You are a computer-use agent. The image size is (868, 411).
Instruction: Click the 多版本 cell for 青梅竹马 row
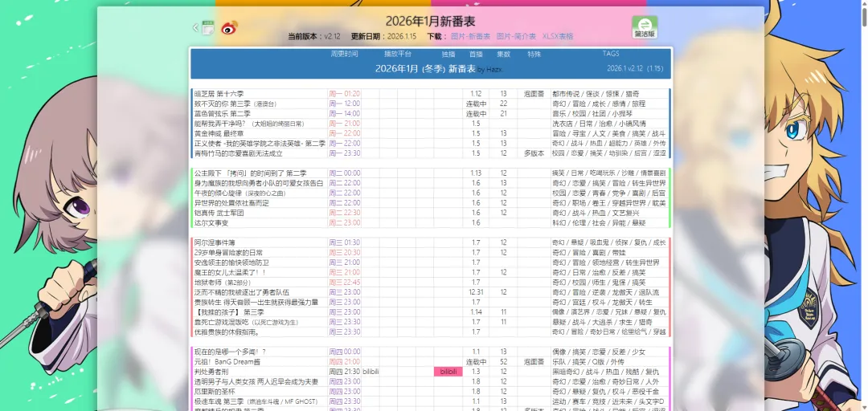534,154
